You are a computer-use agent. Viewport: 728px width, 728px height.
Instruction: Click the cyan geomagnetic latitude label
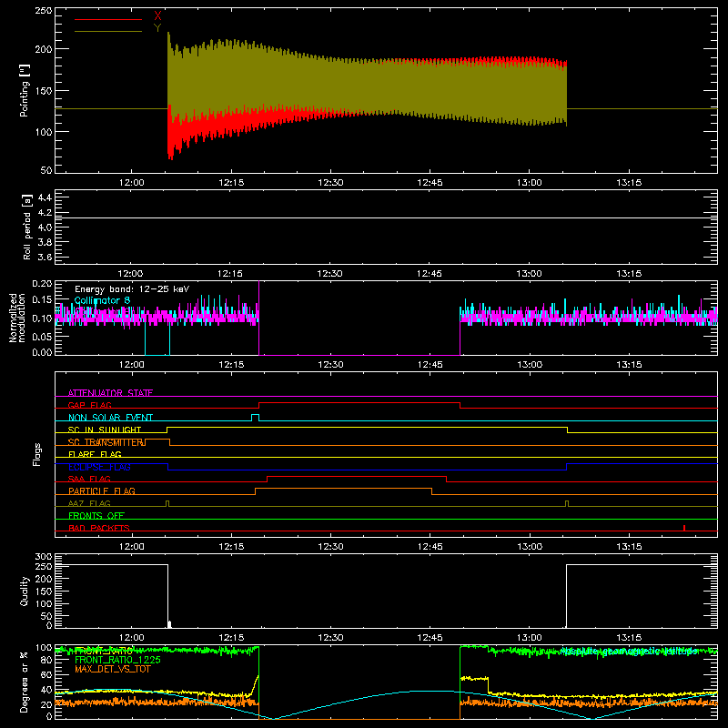click(x=629, y=651)
